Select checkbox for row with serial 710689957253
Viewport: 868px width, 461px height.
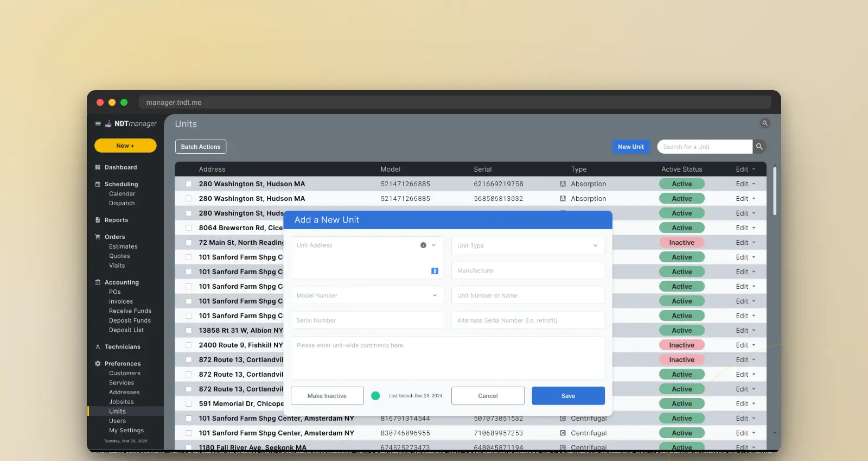(189, 433)
